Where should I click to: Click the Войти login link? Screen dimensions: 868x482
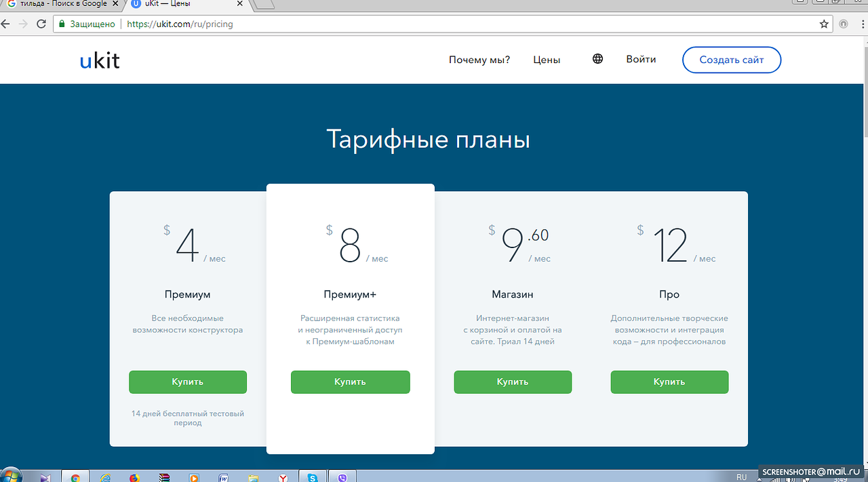641,59
